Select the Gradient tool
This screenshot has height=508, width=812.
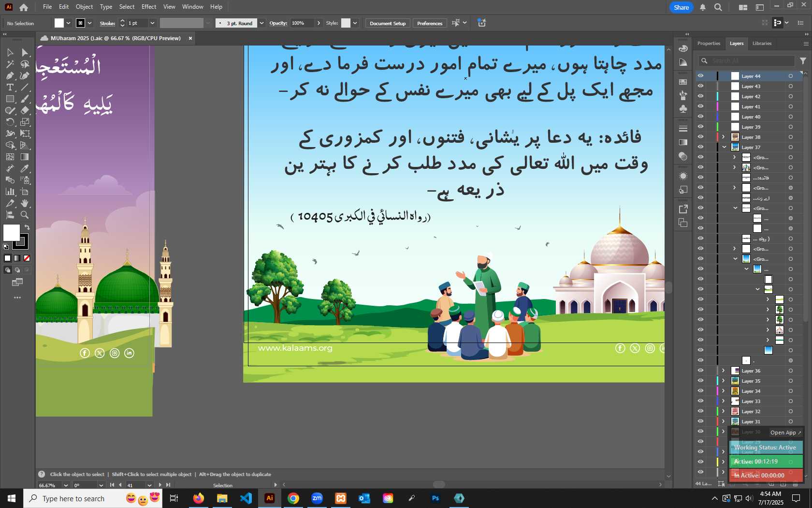pyautogui.click(x=25, y=157)
